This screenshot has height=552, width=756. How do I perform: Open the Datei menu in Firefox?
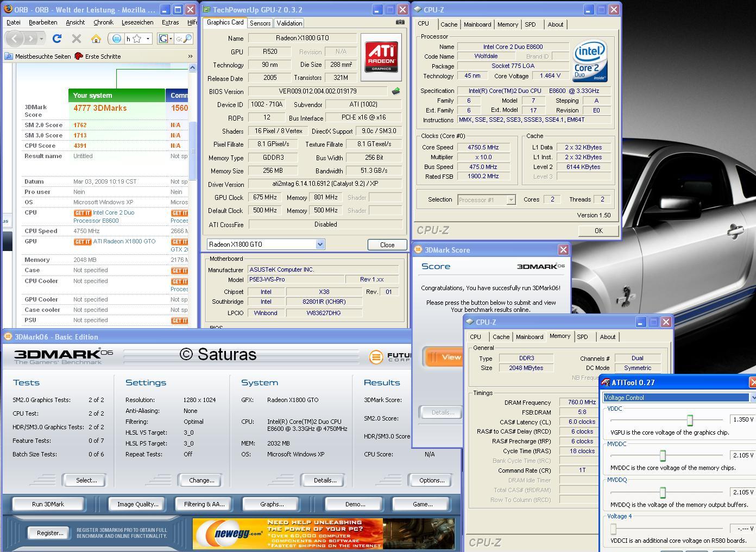coord(14,22)
